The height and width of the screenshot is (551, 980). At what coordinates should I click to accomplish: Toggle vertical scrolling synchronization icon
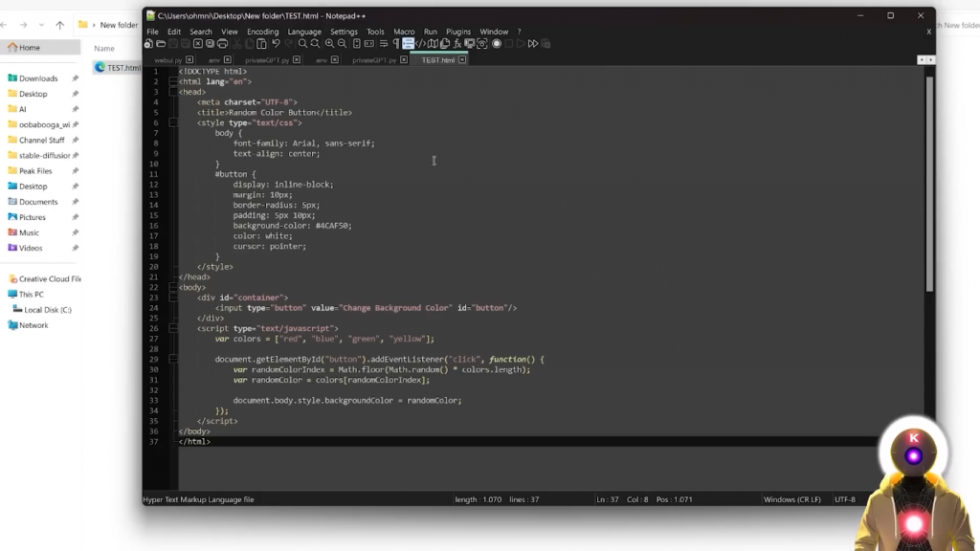click(357, 44)
